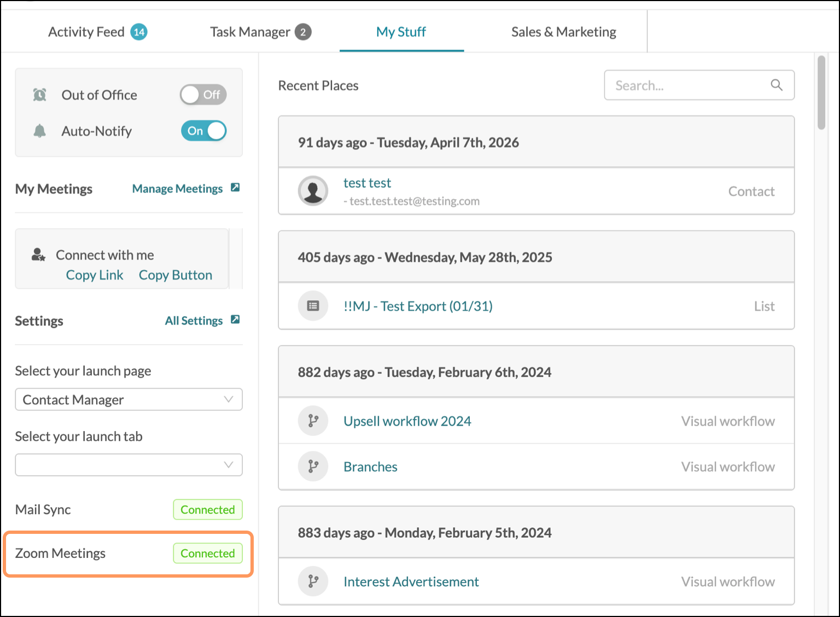The height and width of the screenshot is (617, 840).
Task: Click the list icon beside !!MJ - Test Export
Action: pos(313,306)
